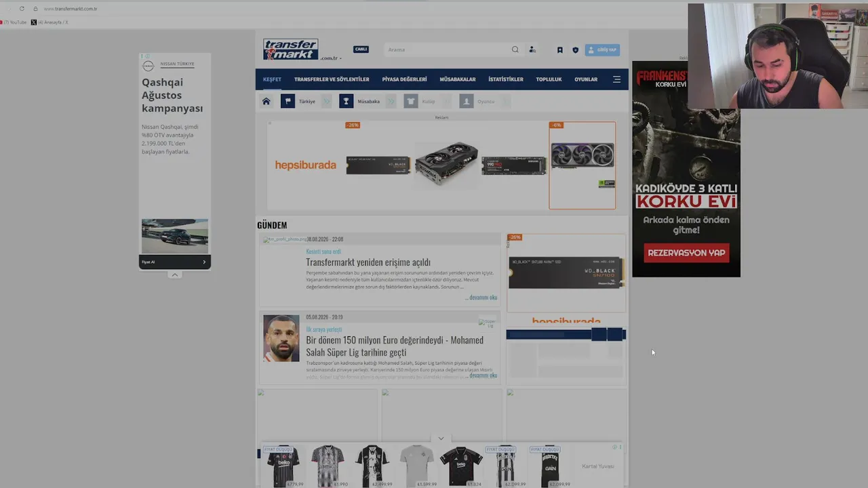Click the trophy icon next to Müsabaka

tap(346, 102)
